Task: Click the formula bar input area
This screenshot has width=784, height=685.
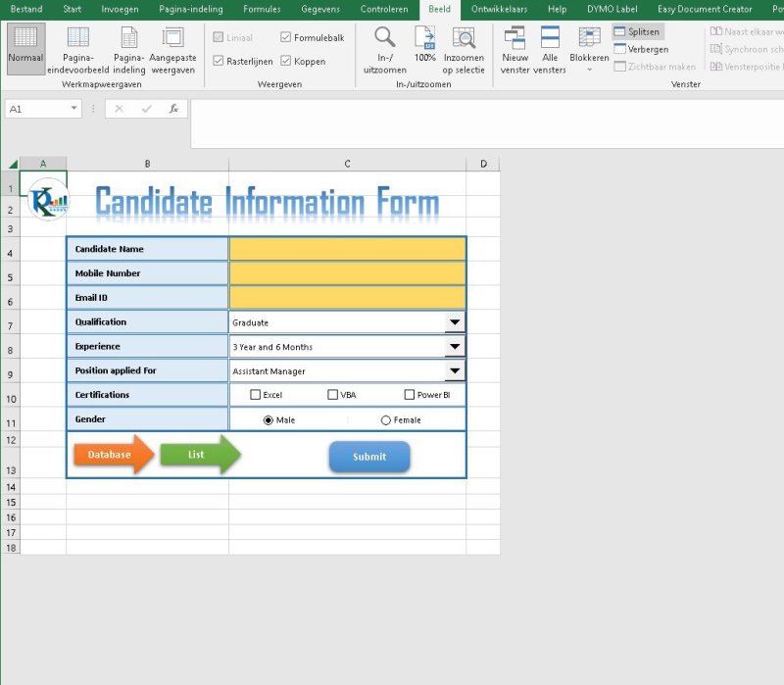Action: (487, 123)
